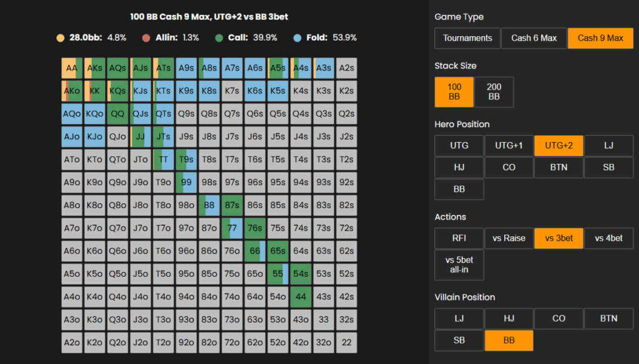This screenshot has width=639, height=364.
Task: Set hero position to BTN
Action: tap(559, 167)
